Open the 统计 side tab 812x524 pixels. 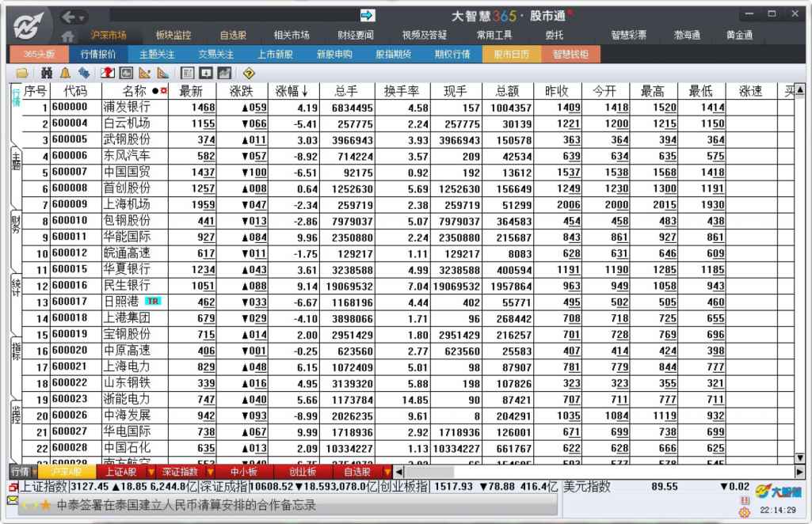coord(16,287)
